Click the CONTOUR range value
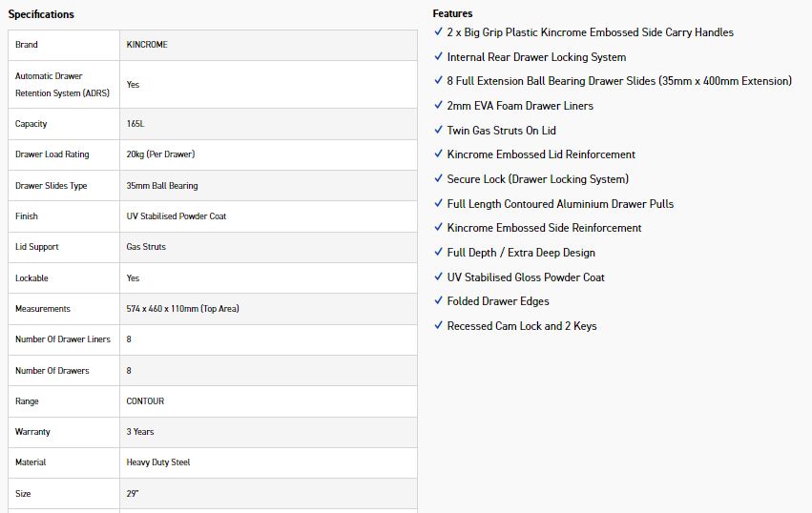The height and width of the screenshot is (513, 812). pos(145,401)
